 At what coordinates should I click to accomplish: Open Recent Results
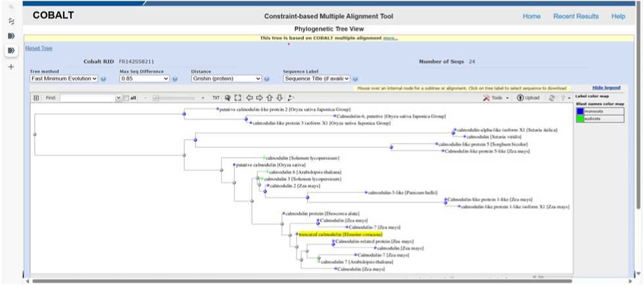576,16
